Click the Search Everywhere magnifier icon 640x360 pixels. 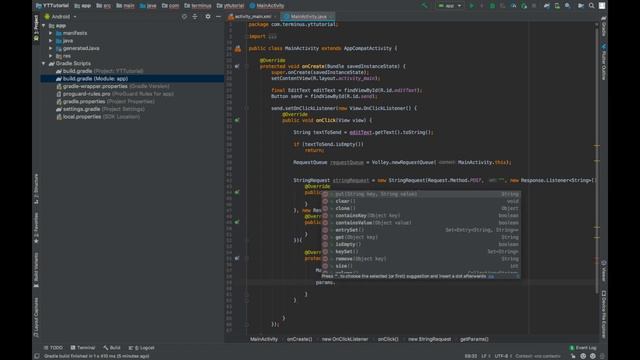[591, 6]
